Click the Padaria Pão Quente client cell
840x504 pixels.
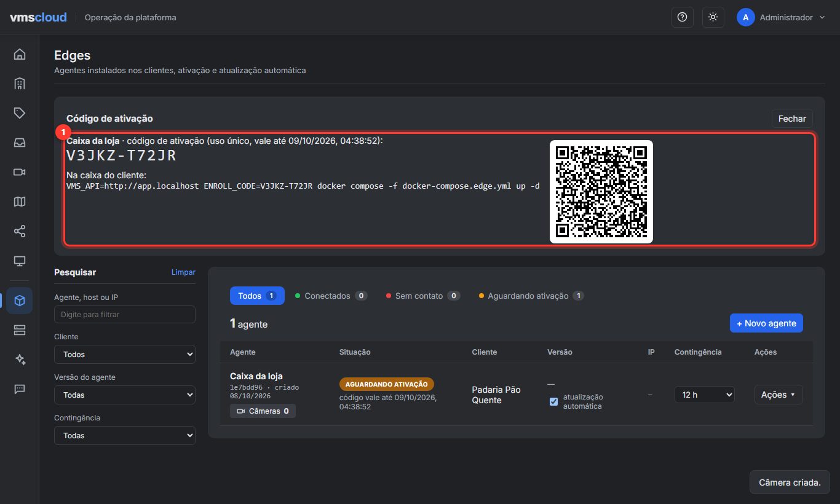click(x=496, y=395)
